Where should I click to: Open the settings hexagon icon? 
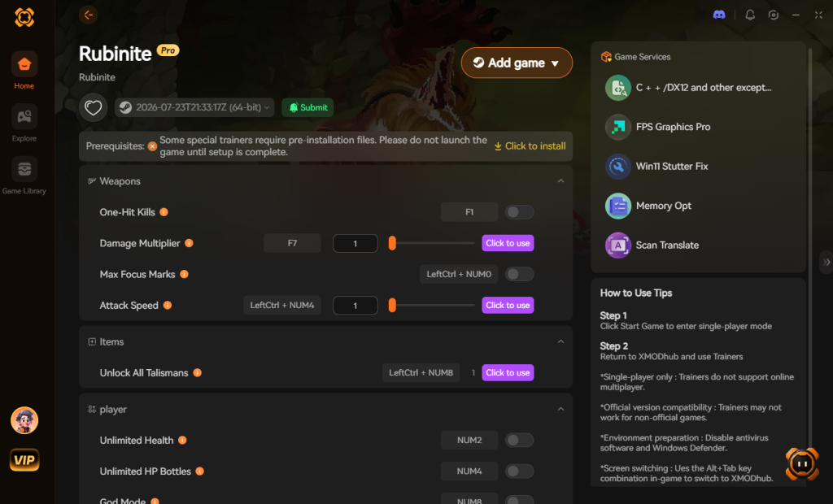[x=774, y=15]
